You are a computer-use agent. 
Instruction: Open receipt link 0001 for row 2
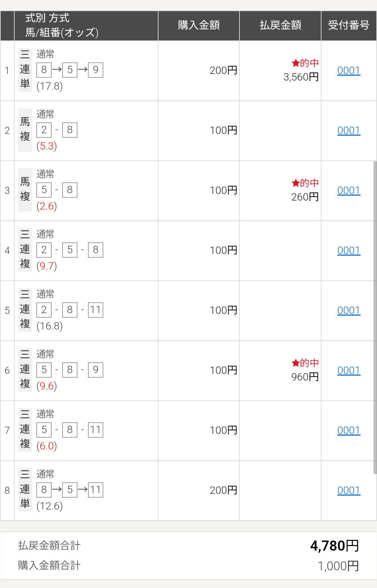[348, 130]
